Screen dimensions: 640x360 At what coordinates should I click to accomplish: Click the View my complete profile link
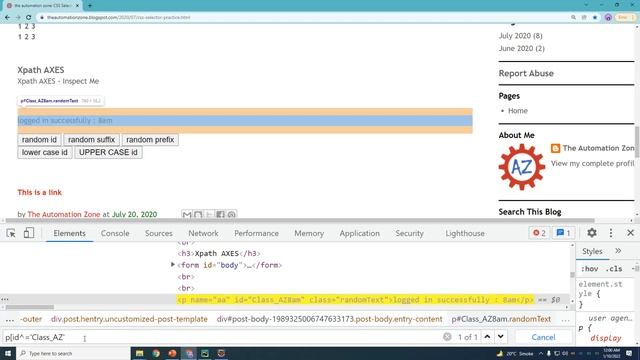pyautogui.click(x=592, y=163)
